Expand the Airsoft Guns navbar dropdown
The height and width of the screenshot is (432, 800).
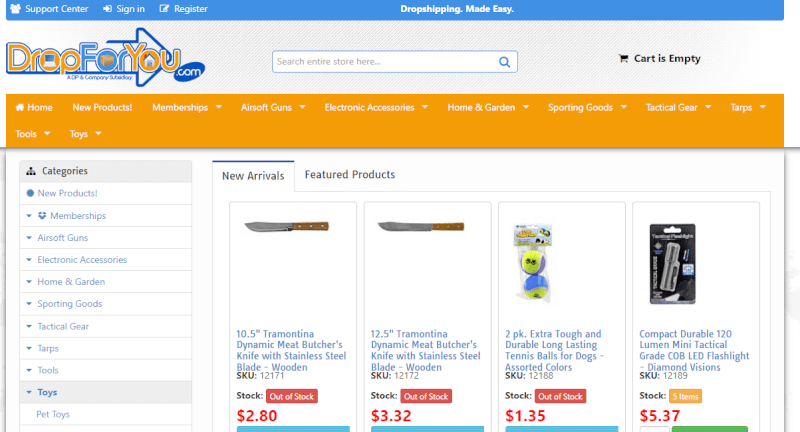[303, 107]
